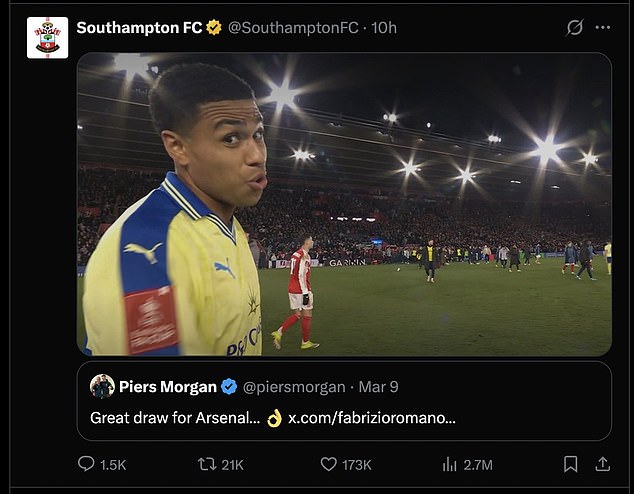Viewport: 634px width, 494px height.
Task: Click the Grok explain-post icon
Action: tap(574, 27)
